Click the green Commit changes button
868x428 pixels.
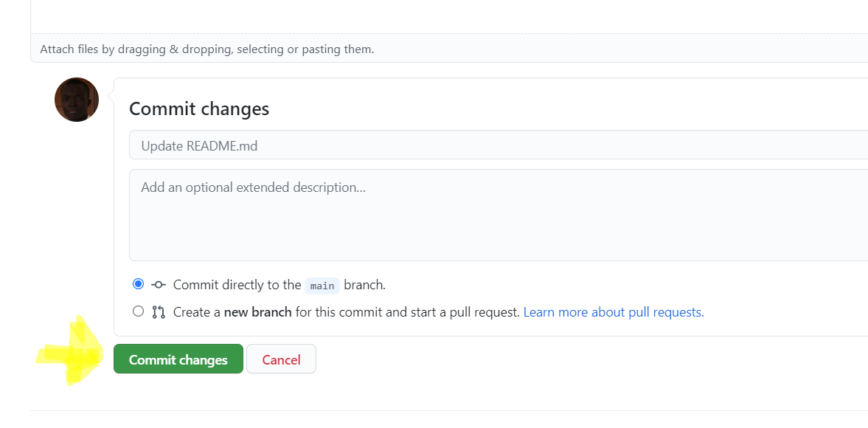click(178, 359)
